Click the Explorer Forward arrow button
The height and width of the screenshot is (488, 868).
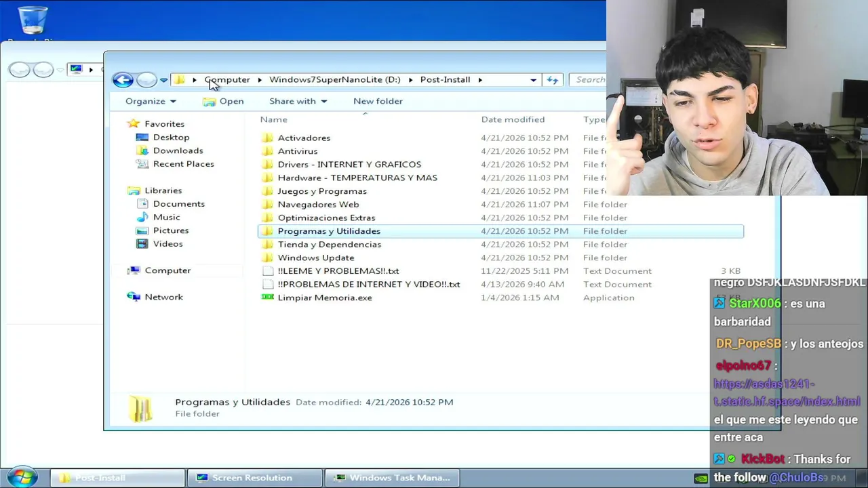[146, 80]
